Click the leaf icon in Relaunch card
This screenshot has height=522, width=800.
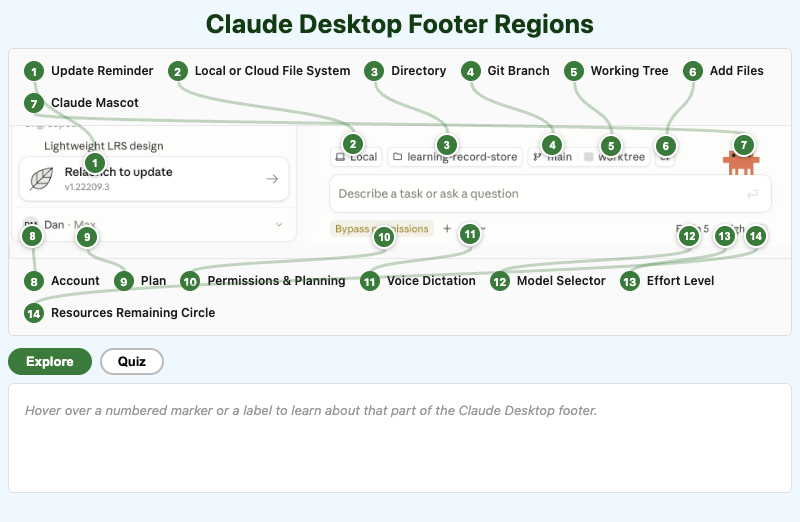tap(41, 179)
